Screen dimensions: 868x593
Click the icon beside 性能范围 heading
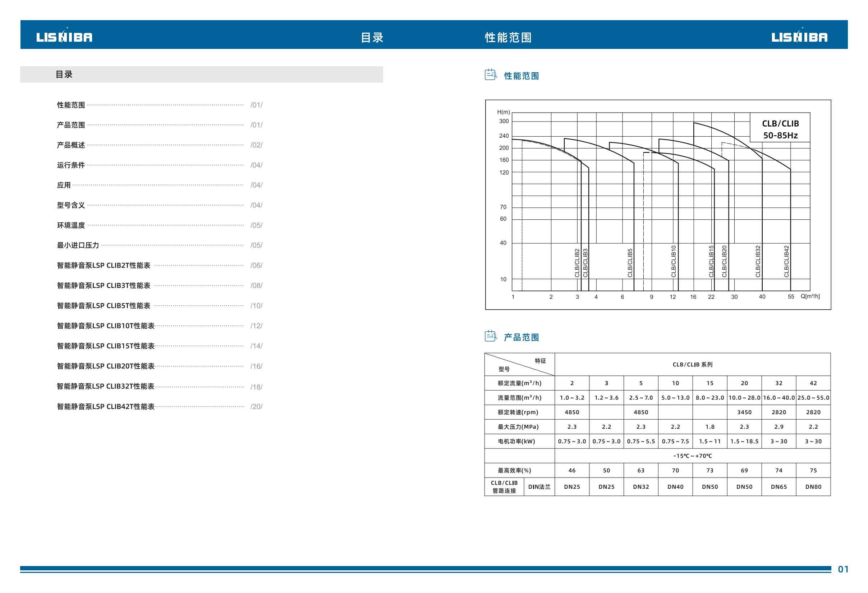(x=491, y=75)
